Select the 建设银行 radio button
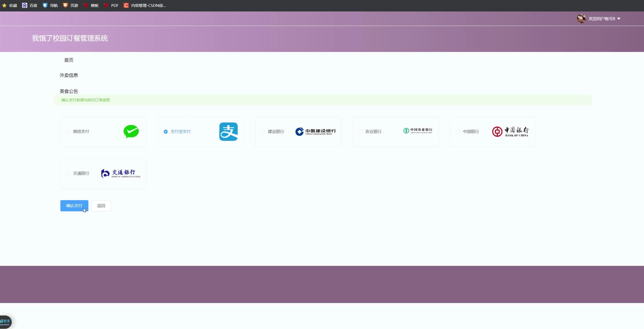 click(x=263, y=132)
